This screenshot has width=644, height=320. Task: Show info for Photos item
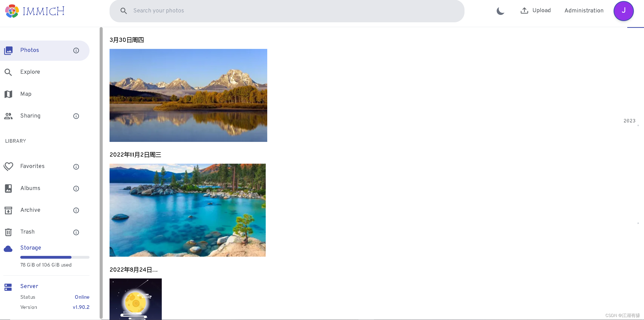(x=76, y=50)
